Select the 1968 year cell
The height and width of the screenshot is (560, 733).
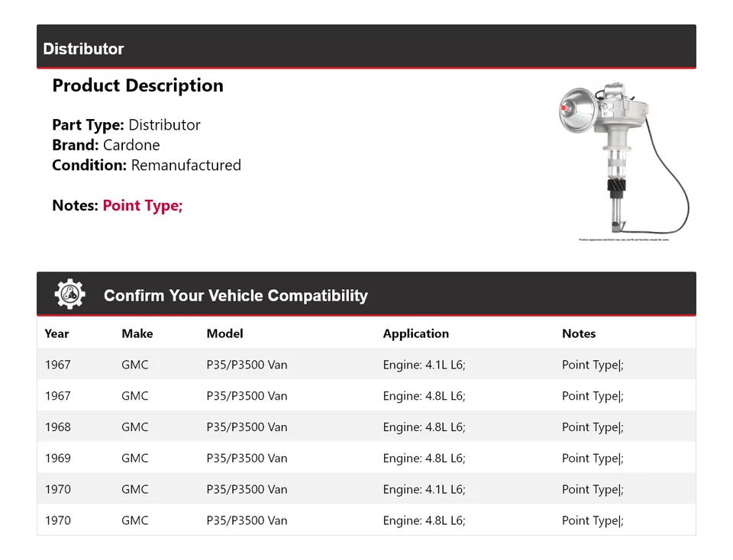coord(57,427)
